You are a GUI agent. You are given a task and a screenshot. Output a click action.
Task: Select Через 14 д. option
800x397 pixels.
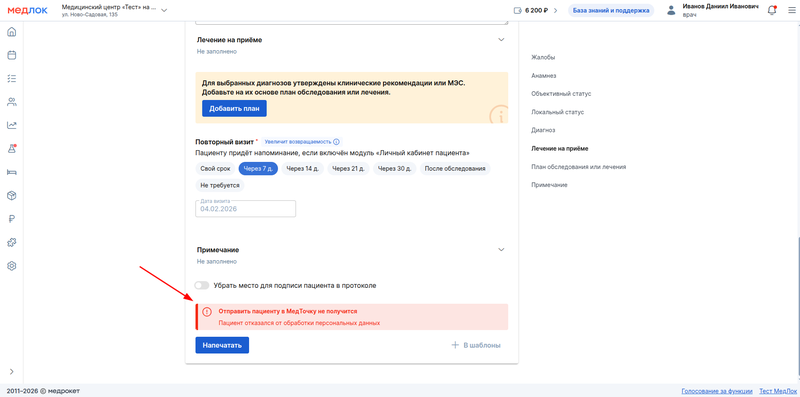302,169
